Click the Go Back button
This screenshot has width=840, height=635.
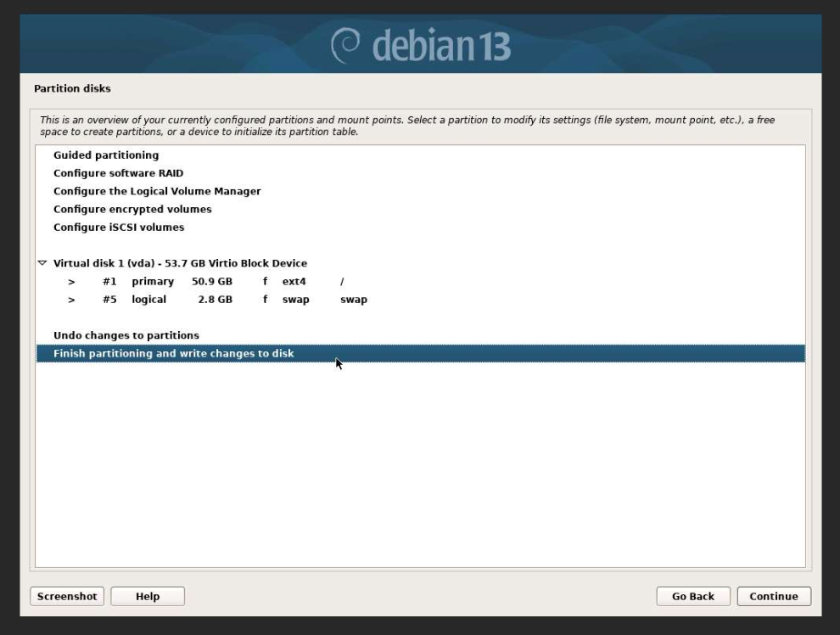(693, 597)
